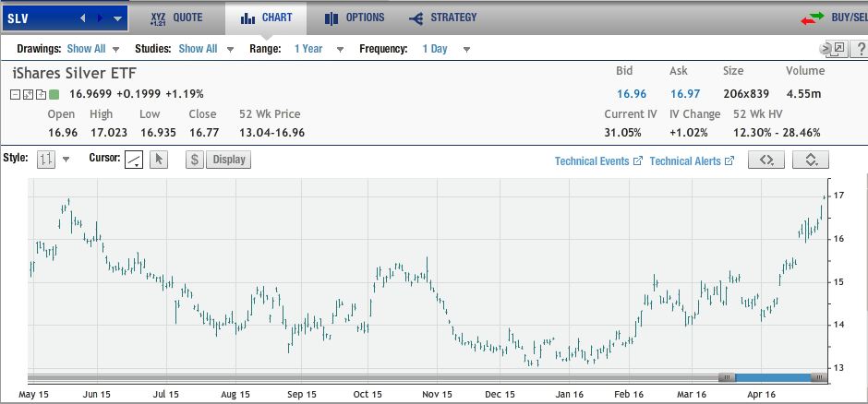Click the iShares Silver ETF title
The height and width of the screenshot is (404, 868).
(74, 73)
